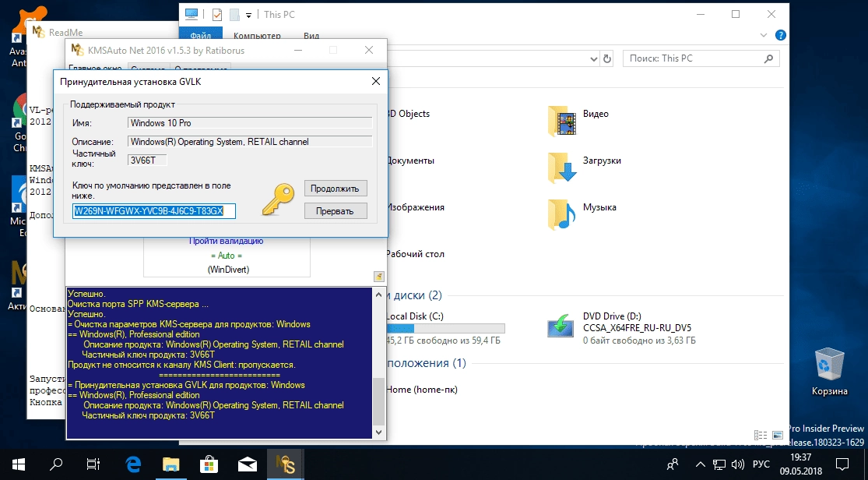This screenshot has height=480, width=868.
Task: Click the volume speaker tray icon
Action: pyautogui.click(x=737, y=464)
